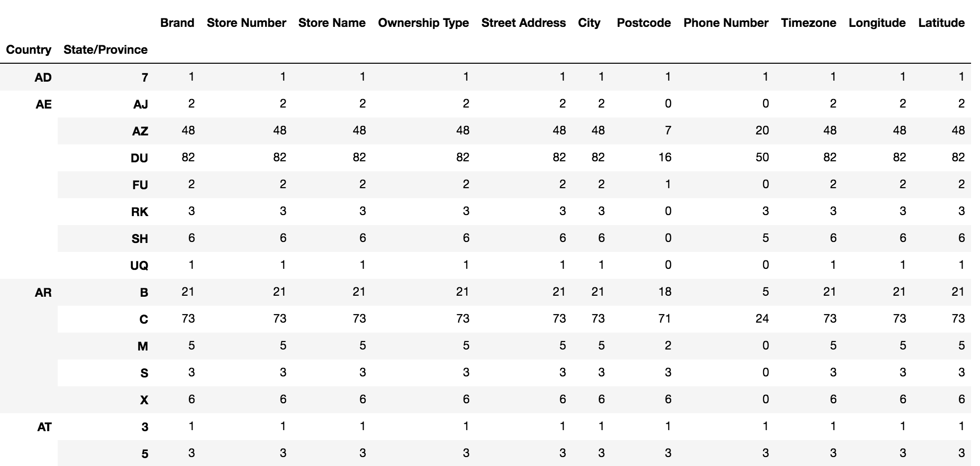The width and height of the screenshot is (980, 466).
Task: Click the AR country row label
Action: (x=43, y=293)
